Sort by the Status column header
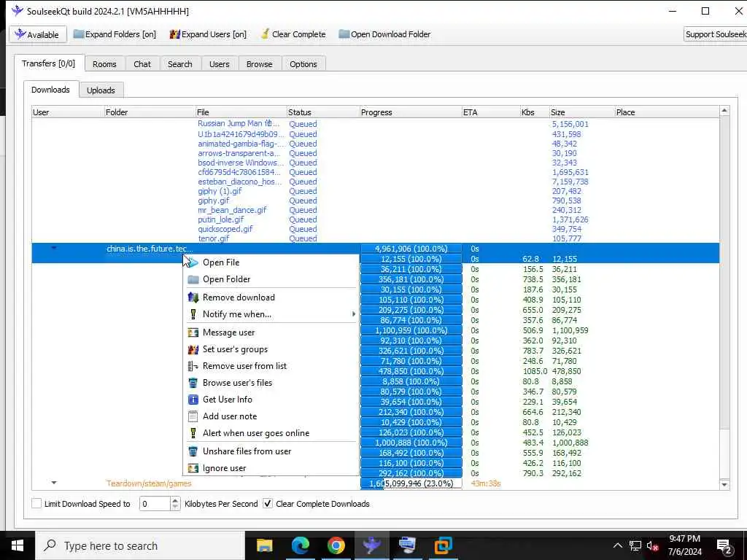Image resolution: width=747 pixels, height=560 pixels. click(323, 112)
